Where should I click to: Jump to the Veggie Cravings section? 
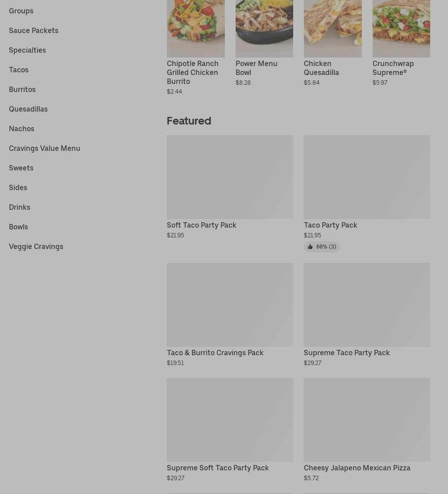pos(36,247)
